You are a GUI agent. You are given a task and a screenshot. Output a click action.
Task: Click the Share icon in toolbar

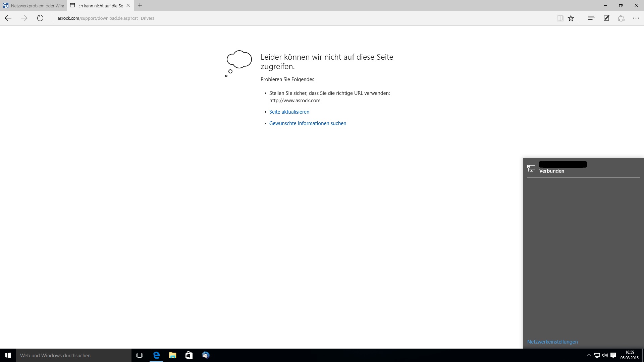click(621, 18)
